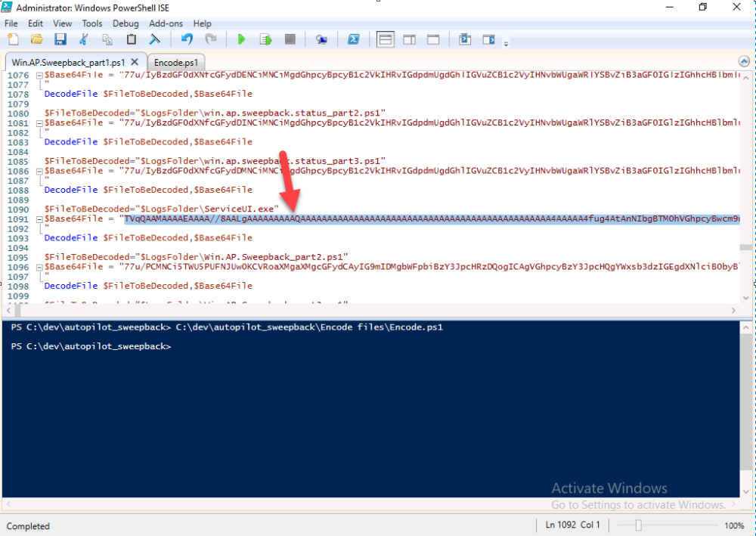The height and width of the screenshot is (536, 756).
Task: Click the Ln 1092 Col 1 status indicator
Action: point(573,525)
